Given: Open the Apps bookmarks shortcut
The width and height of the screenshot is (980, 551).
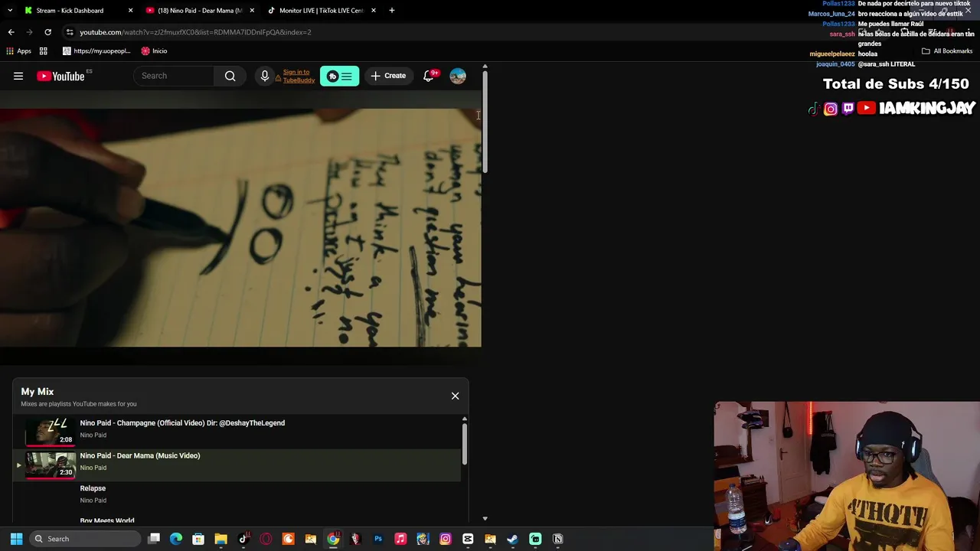Looking at the screenshot, I should [x=19, y=51].
